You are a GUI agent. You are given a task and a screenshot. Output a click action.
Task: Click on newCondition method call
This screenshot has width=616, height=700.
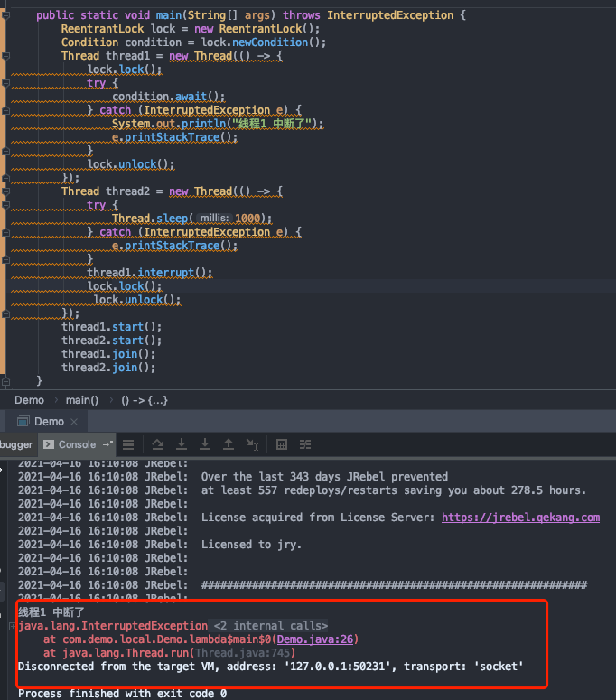click(x=269, y=42)
